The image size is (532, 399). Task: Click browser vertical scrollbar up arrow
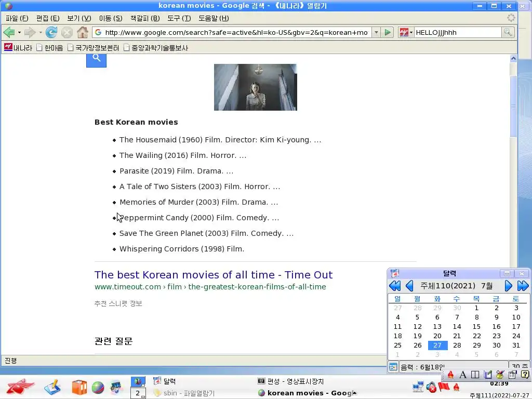coord(513,58)
